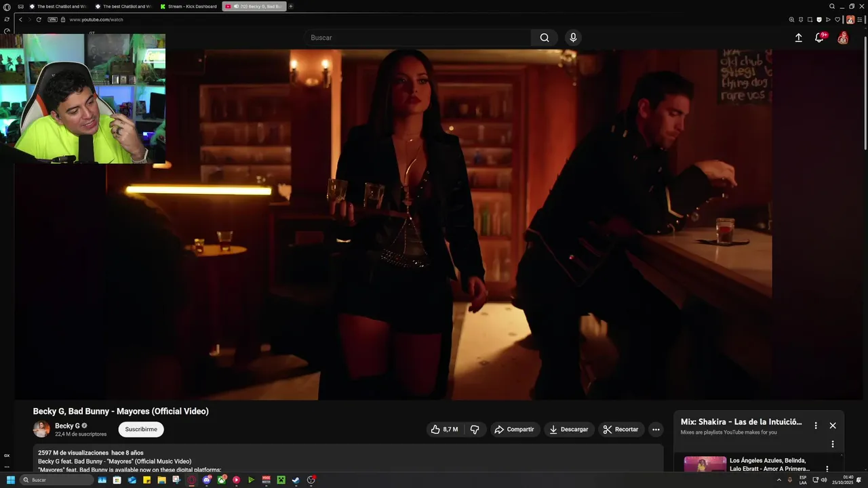
Task: Play the Los Ángeles Azules playlist thumbnail
Action: click(x=705, y=464)
